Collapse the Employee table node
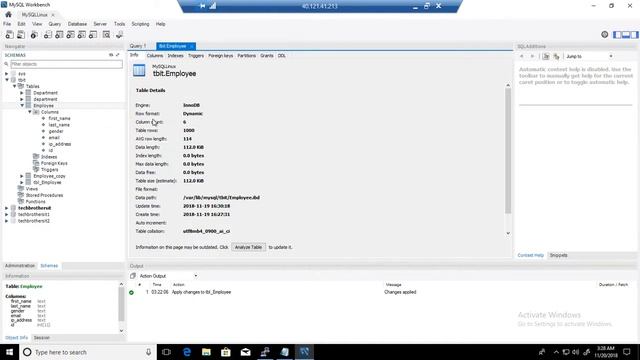 pos(22,106)
